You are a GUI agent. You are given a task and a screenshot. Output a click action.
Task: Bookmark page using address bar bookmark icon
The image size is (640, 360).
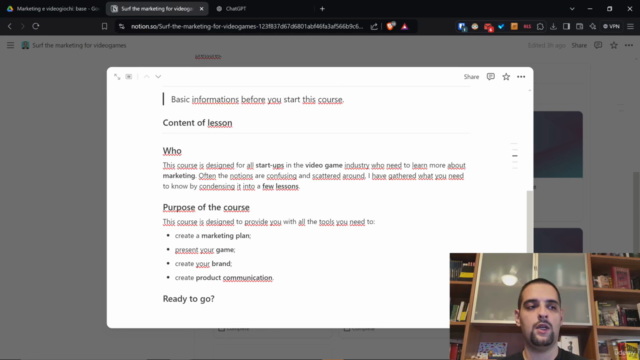tap(104, 26)
